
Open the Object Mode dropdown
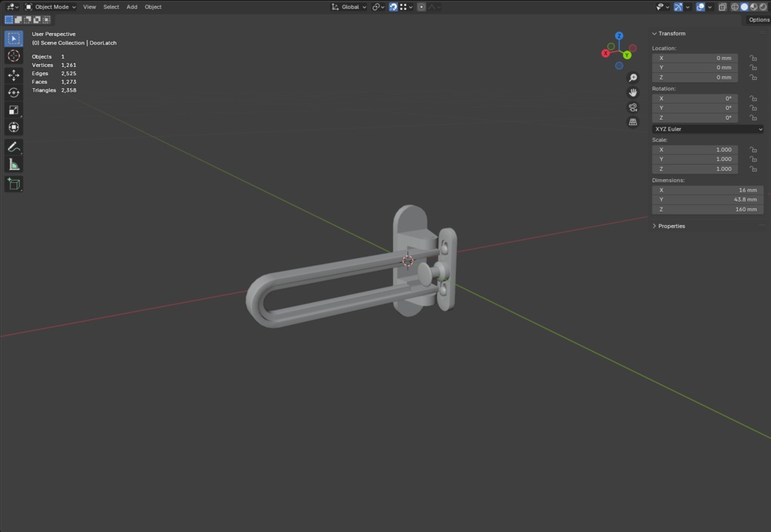(x=50, y=7)
